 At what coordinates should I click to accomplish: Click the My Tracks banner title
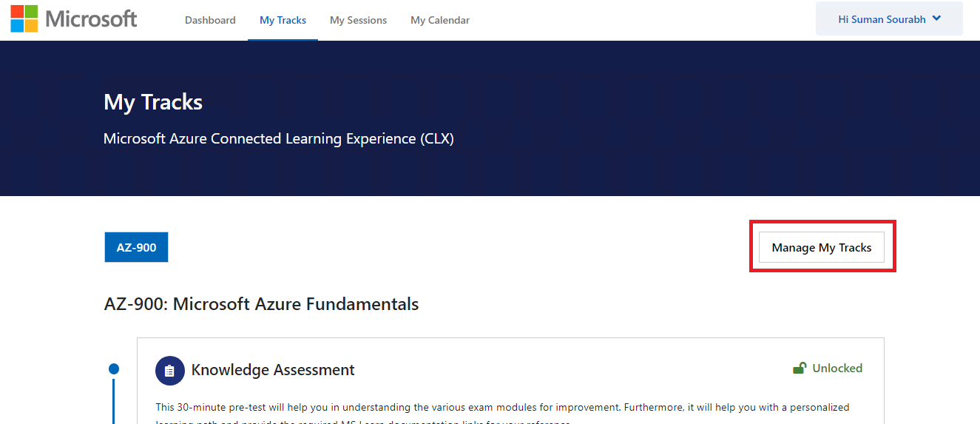click(153, 102)
